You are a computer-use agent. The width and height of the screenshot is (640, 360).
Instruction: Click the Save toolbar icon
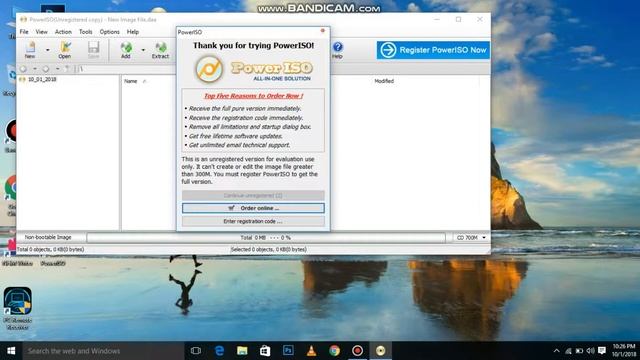(x=93, y=50)
